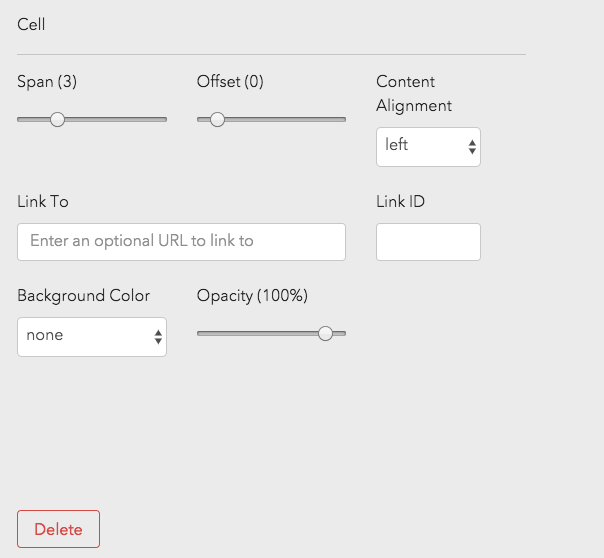Viewport: 604px width, 558px height.
Task: Click the left end of Opacity slider track
Action: tap(201, 333)
